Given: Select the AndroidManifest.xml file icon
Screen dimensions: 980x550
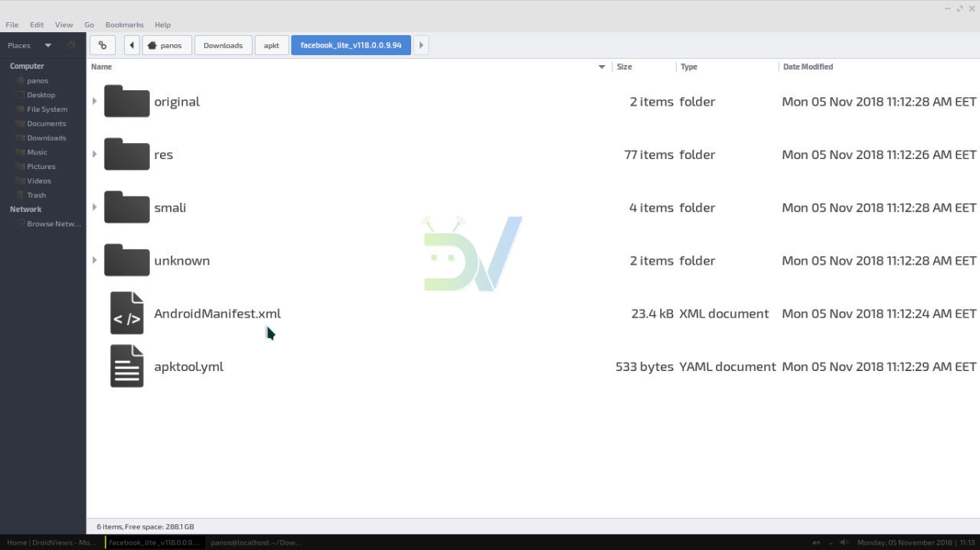Looking at the screenshot, I should 126,313.
